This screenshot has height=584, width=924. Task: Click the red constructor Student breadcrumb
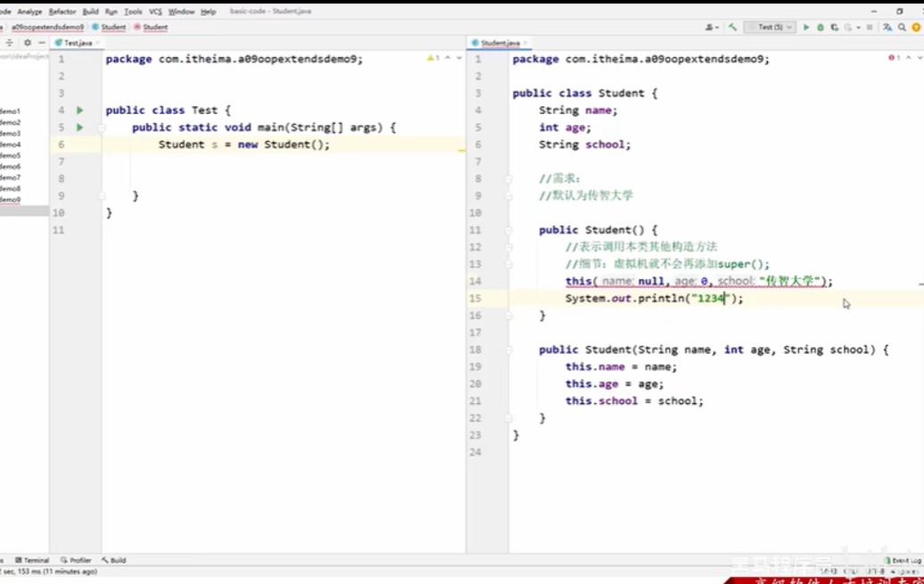[x=151, y=27]
